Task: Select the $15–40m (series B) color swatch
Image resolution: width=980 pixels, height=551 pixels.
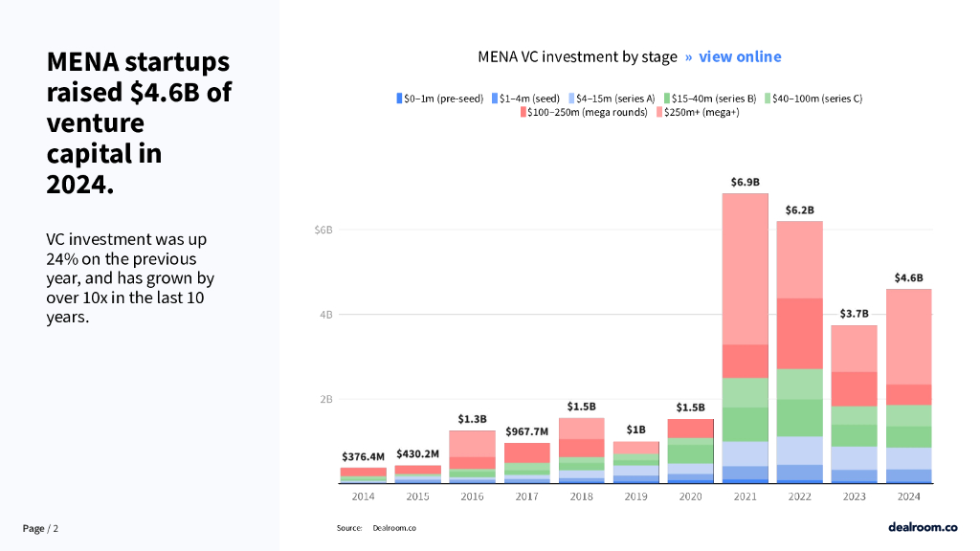Action: (x=667, y=99)
